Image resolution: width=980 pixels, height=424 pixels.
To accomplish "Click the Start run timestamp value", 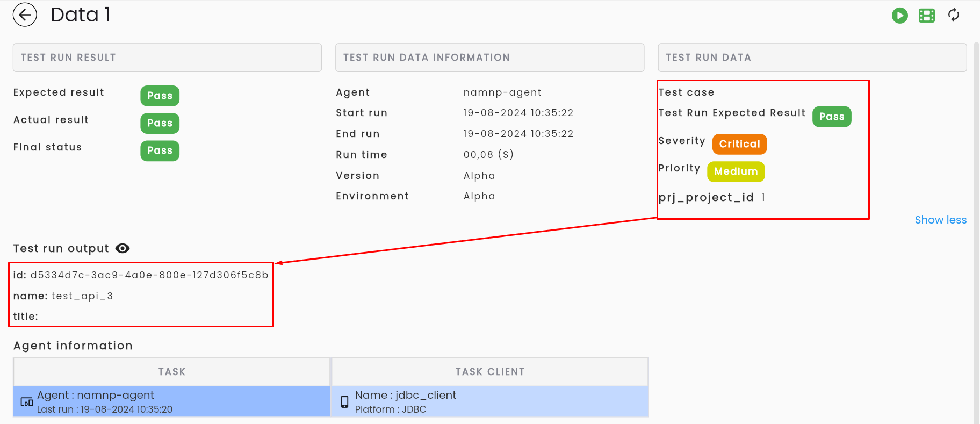I will (518, 113).
